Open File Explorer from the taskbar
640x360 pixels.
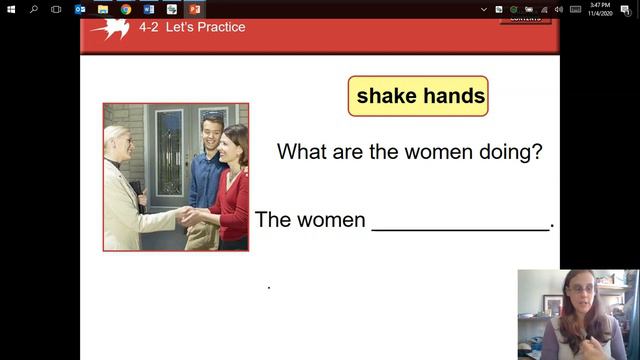point(103,9)
